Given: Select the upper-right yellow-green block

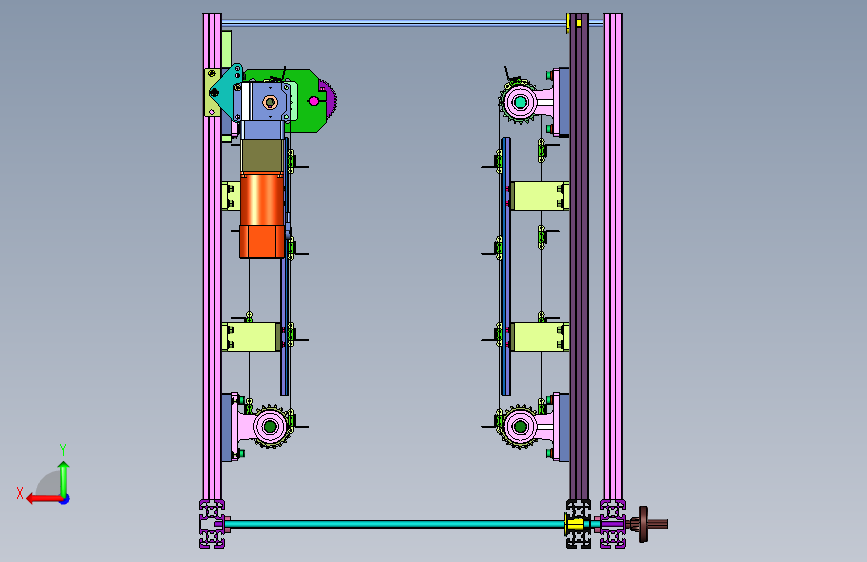Looking at the screenshot, I should (539, 196).
